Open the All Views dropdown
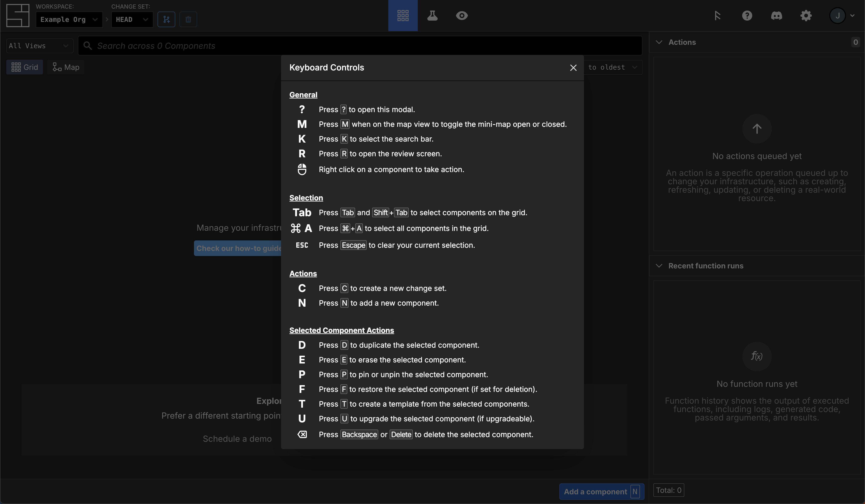The image size is (865, 504). click(x=40, y=46)
